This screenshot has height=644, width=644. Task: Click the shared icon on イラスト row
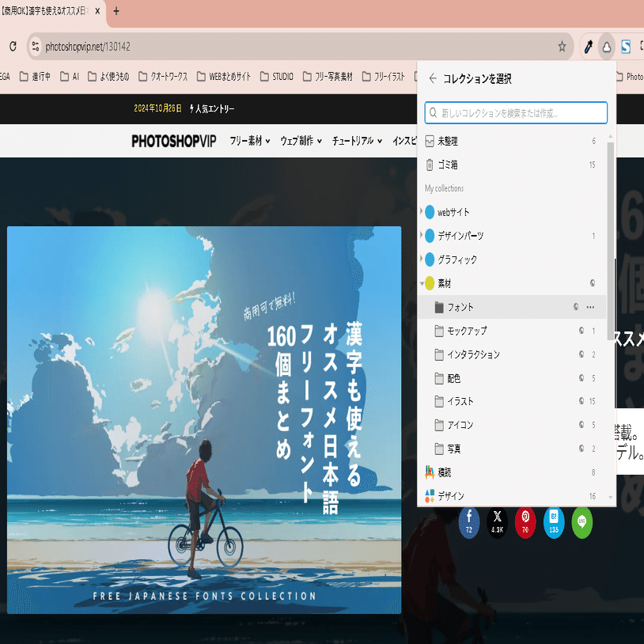point(581,400)
